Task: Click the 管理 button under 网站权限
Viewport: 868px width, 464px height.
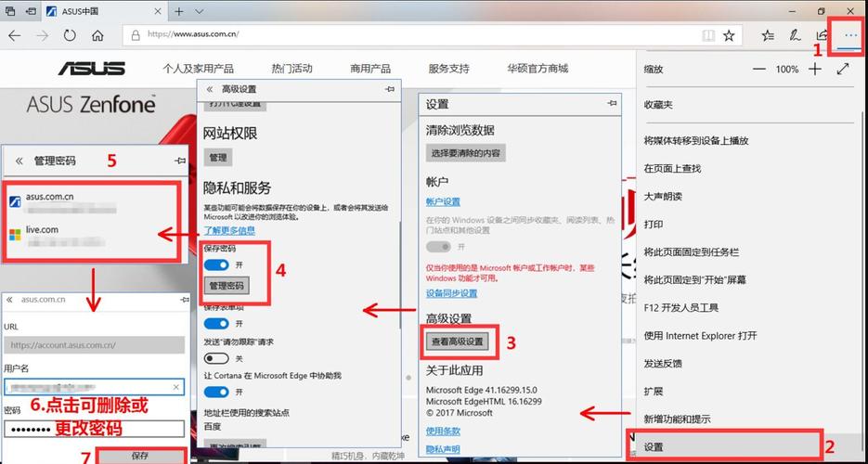Action: tap(218, 158)
